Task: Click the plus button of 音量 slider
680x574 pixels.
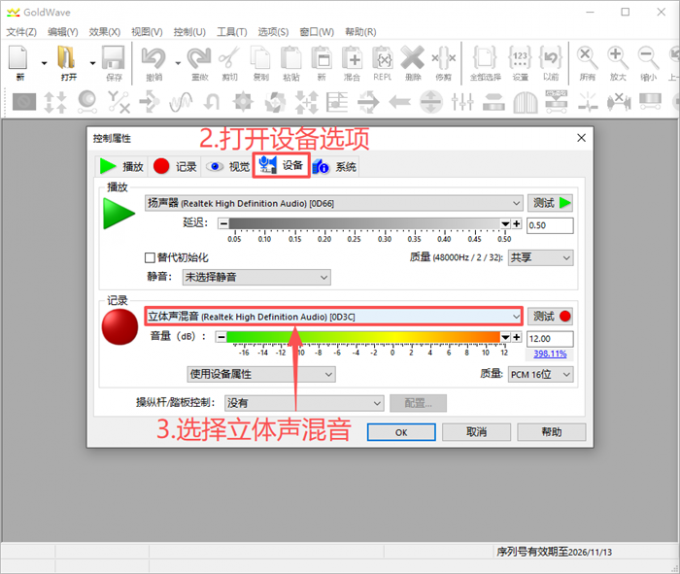Action: [x=517, y=337]
